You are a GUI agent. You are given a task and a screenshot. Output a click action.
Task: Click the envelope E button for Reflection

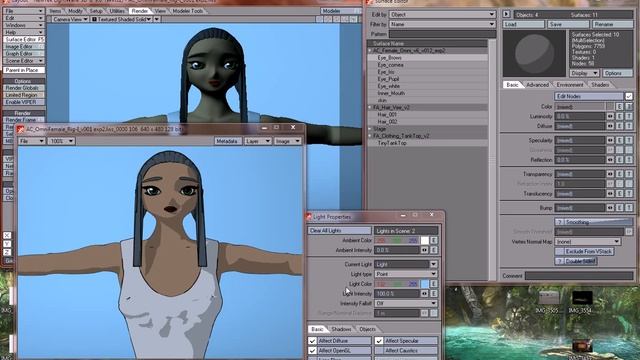620,160
